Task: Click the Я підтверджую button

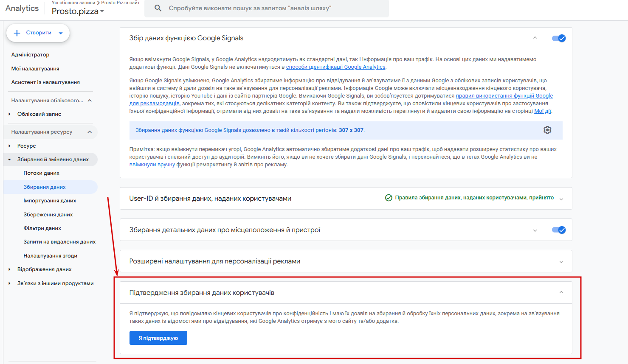Action: [x=158, y=338]
